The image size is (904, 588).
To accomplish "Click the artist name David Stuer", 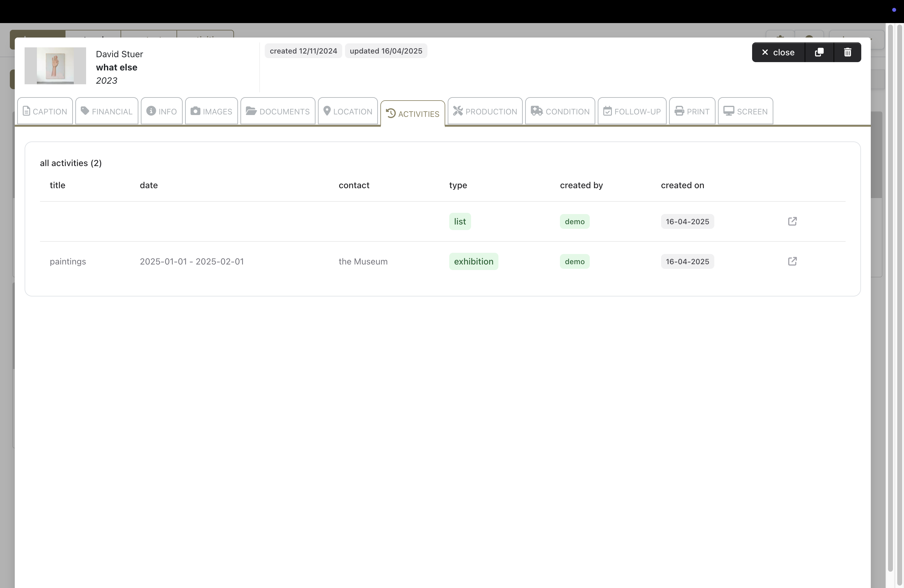I will [119, 54].
